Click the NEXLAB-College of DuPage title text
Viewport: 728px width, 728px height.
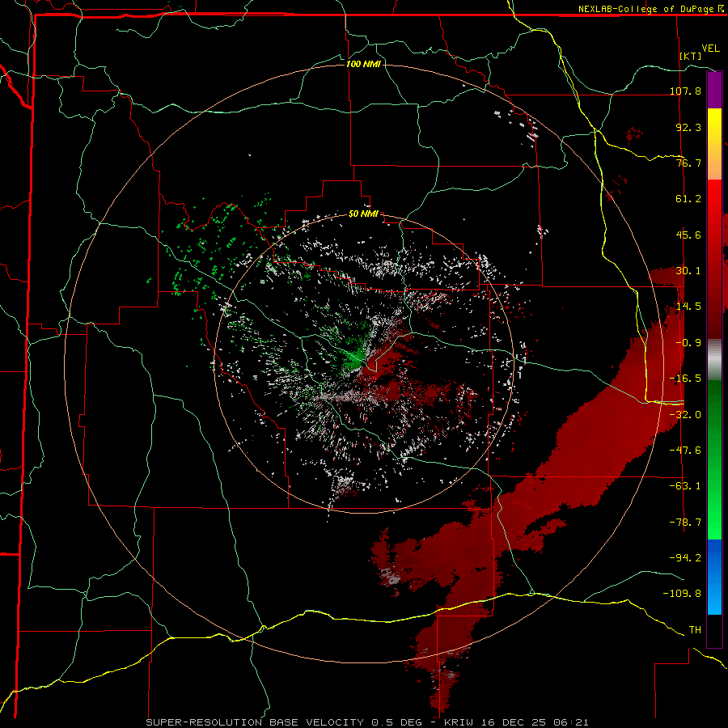(650, 9)
